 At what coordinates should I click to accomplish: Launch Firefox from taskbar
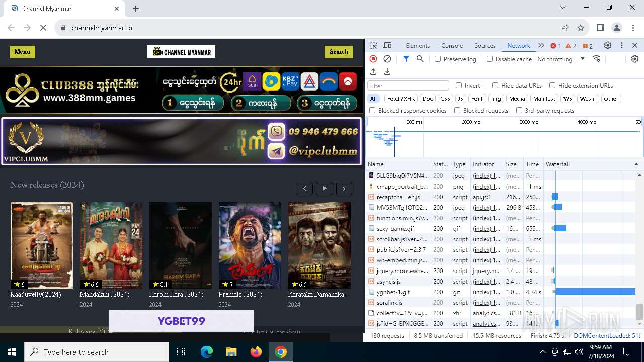tap(256, 352)
